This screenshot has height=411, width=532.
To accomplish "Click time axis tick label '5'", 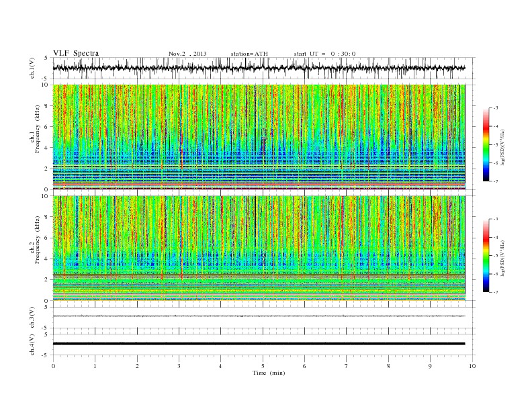I will coord(263,366).
